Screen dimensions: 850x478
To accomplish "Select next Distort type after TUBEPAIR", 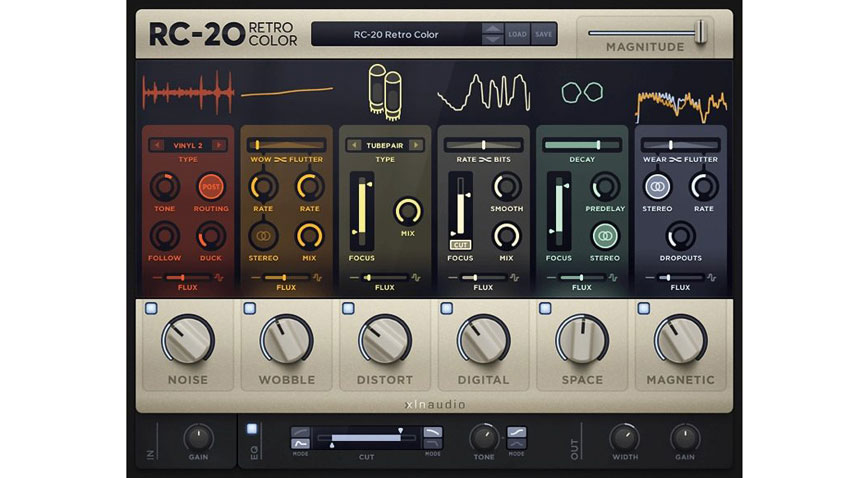I will tap(416, 145).
